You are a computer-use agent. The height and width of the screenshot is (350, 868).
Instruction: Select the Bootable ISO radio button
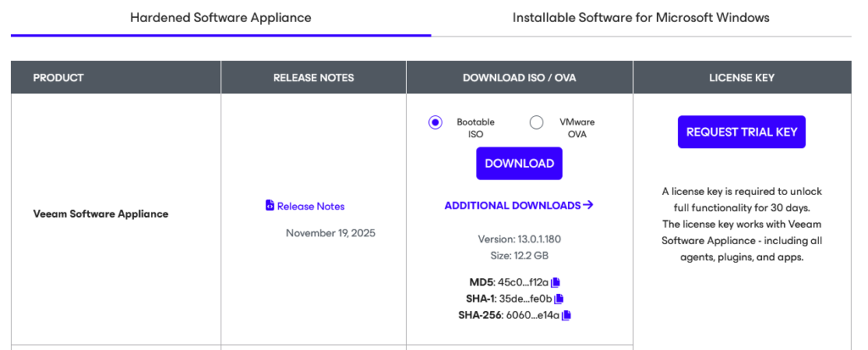point(436,122)
